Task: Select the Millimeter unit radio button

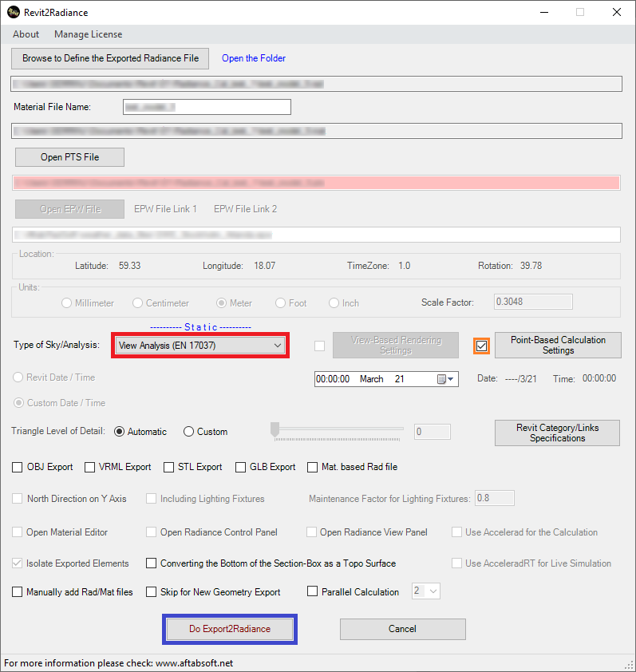Action: click(x=66, y=303)
